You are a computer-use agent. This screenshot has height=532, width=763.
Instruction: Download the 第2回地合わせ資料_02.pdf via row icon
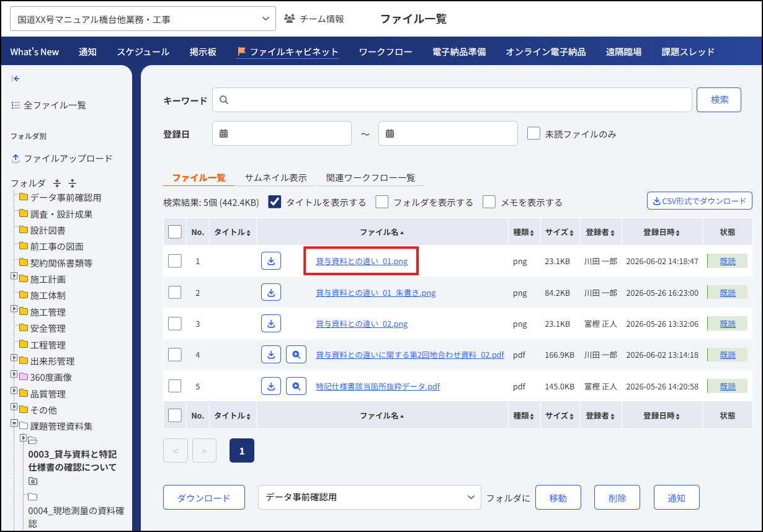[x=271, y=355]
